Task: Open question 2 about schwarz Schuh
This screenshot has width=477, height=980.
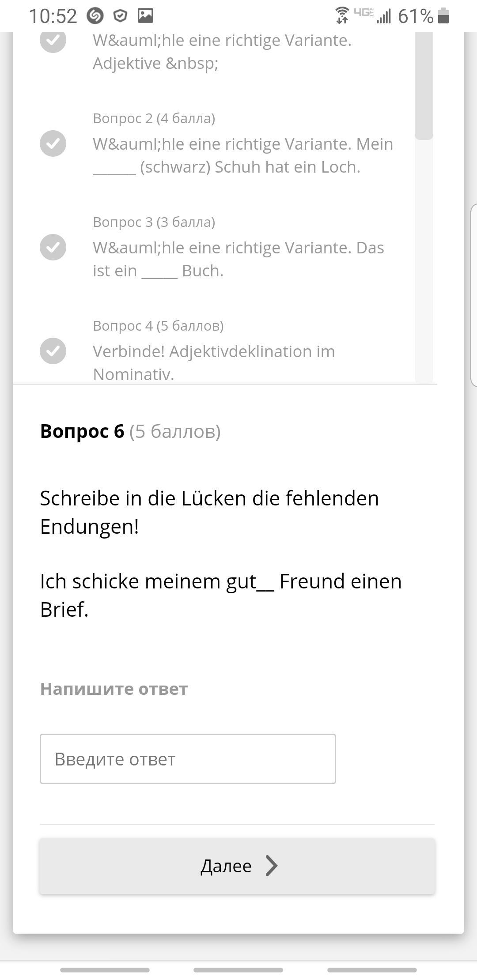Action: click(x=243, y=155)
